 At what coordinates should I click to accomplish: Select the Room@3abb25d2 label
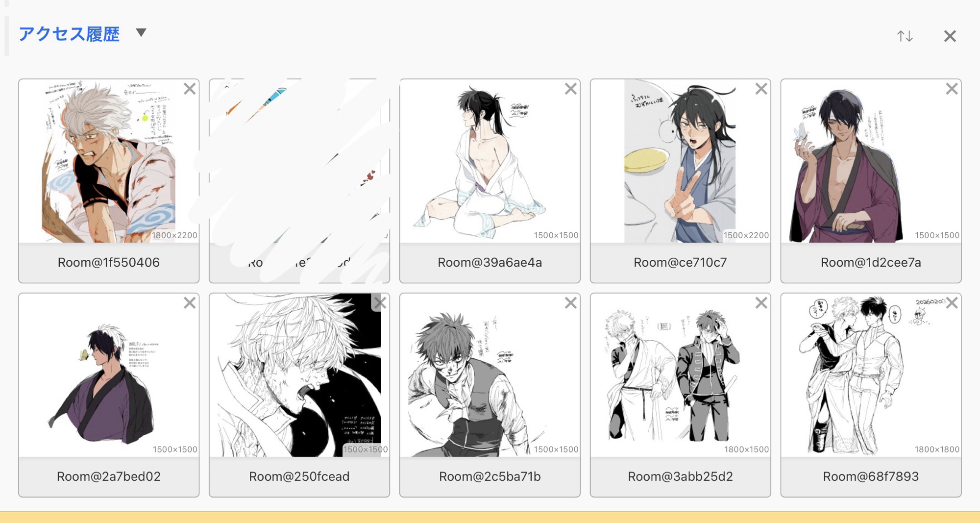tap(680, 476)
